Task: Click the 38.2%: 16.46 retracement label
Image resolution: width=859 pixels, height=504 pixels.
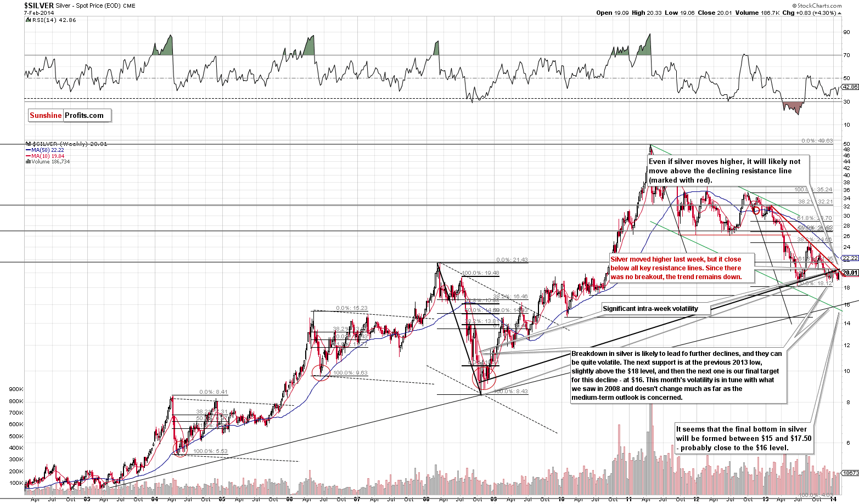Action: click(510, 296)
